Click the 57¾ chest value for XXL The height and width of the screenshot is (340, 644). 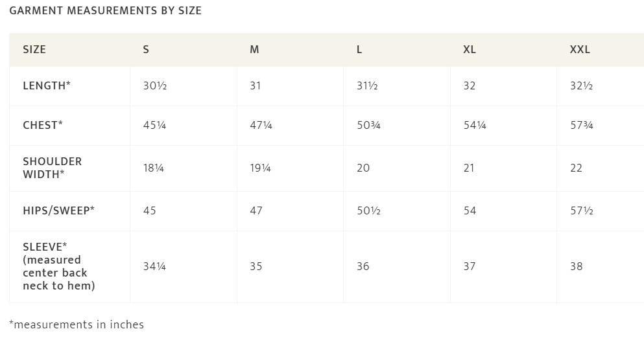point(582,125)
